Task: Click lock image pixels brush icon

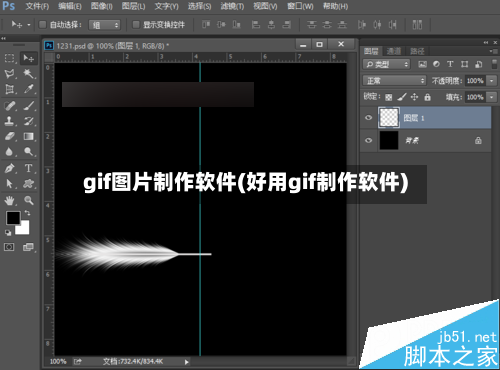Action: point(402,97)
